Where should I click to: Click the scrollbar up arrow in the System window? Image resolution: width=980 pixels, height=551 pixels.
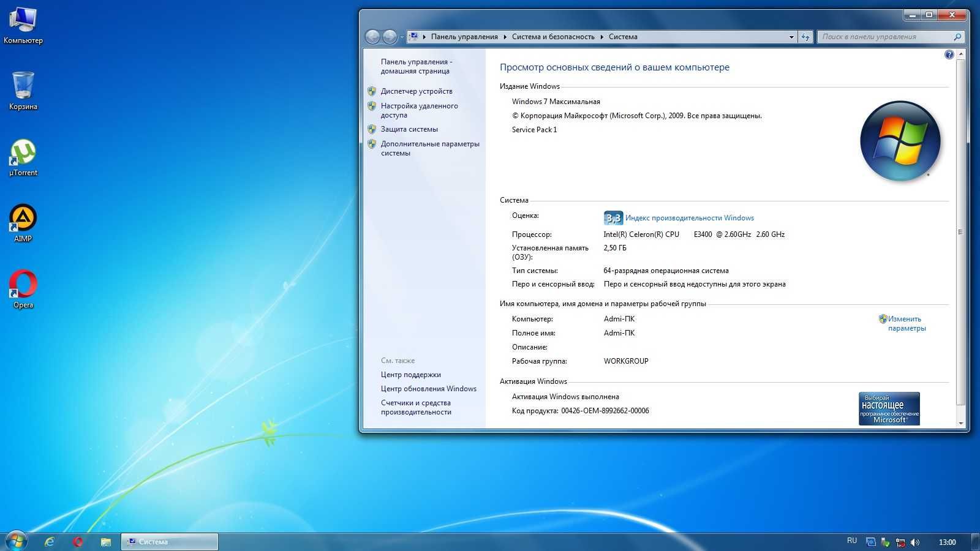(x=960, y=54)
